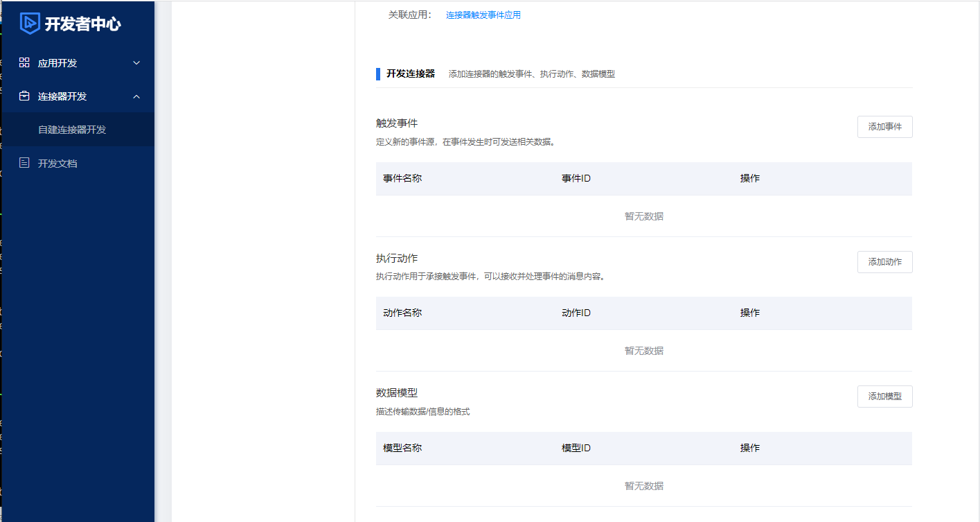Click the 模型名称 column header

402,448
